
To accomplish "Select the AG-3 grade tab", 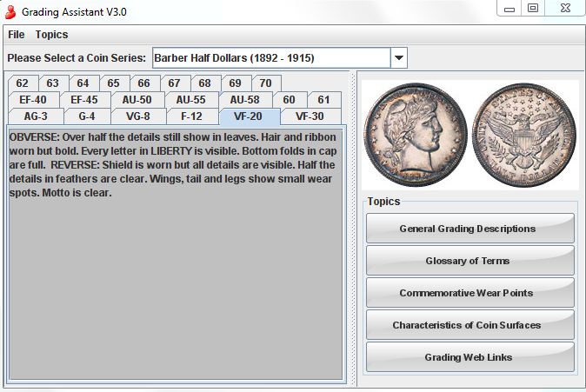I will [x=36, y=116].
